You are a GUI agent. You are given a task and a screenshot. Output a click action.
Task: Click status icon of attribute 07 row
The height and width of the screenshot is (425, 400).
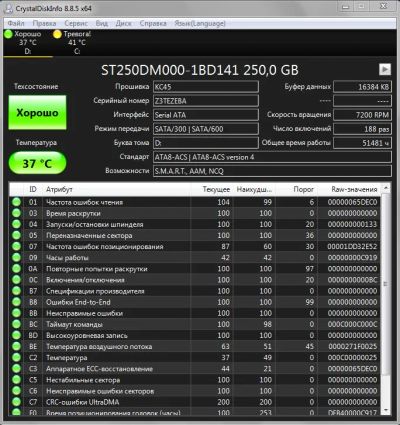coord(16,246)
